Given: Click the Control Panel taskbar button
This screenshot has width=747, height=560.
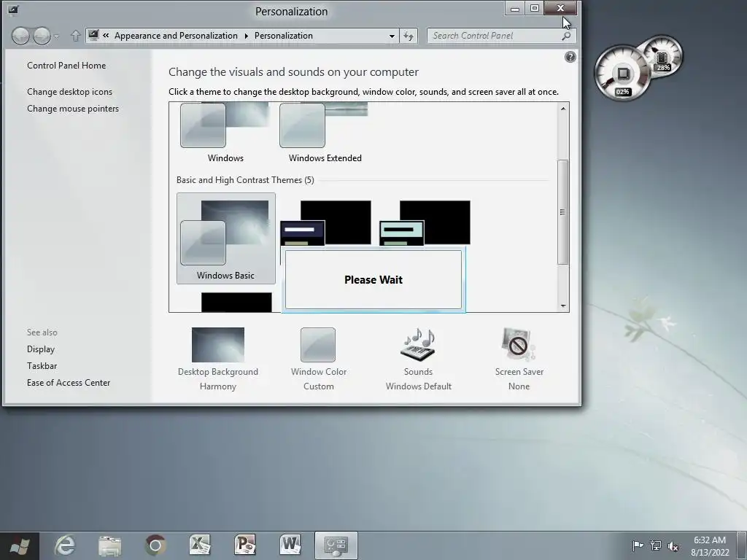Looking at the screenshot, I should tap(336, 545).
